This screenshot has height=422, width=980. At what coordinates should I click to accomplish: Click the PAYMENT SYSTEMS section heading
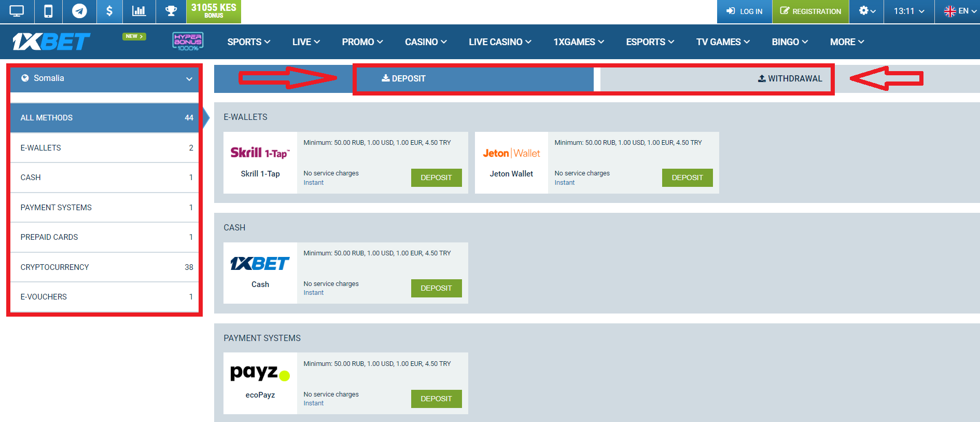click(x=262, y=338)
